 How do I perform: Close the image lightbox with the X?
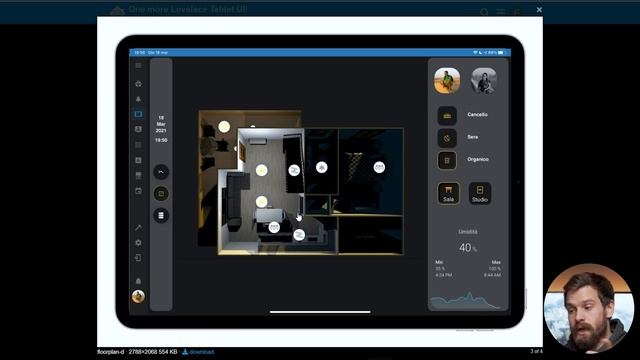[x=539, y=10]
